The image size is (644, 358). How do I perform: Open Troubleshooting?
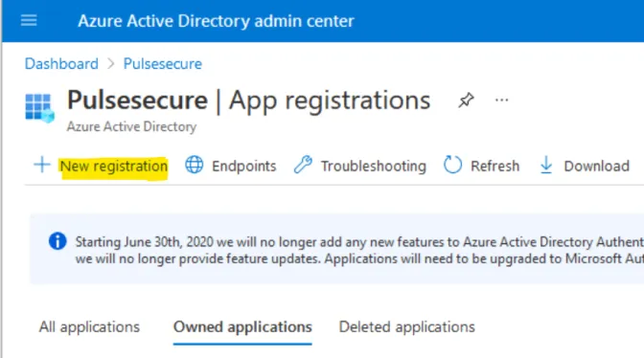(x=374, y=167)
